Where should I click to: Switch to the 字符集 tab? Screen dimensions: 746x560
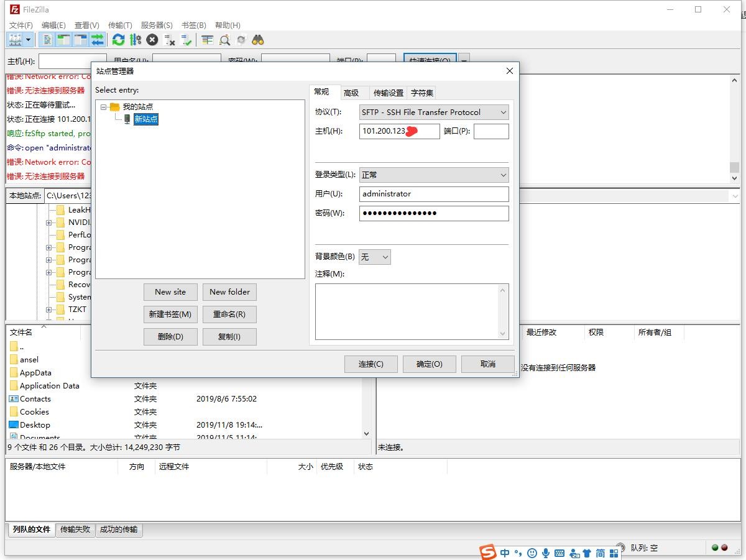tap(422, 93)
